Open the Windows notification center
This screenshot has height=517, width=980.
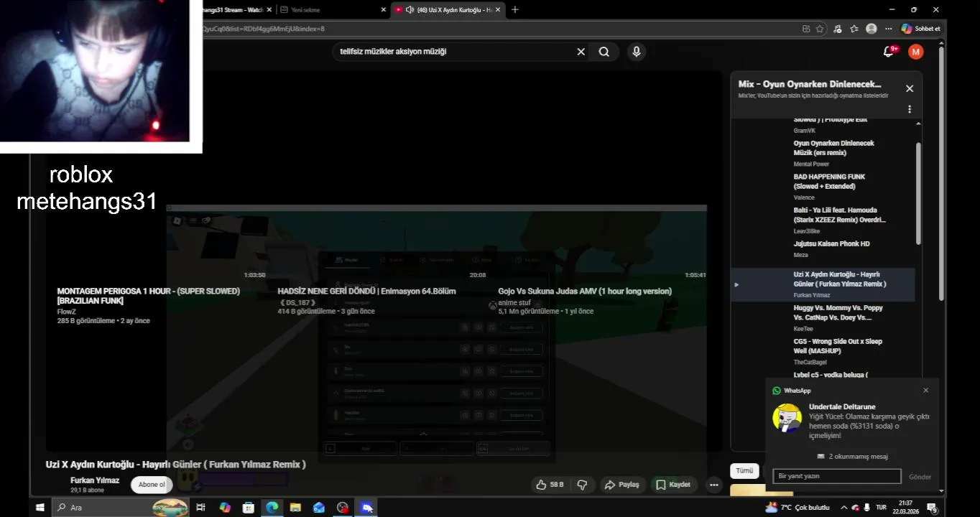click(x=933, y=508)
